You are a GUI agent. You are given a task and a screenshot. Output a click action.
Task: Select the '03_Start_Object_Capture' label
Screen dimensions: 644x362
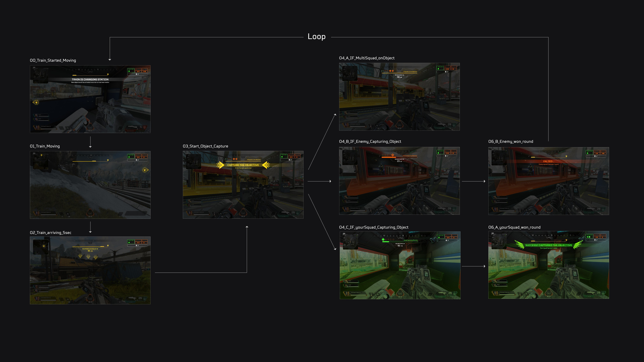(205, 146)
